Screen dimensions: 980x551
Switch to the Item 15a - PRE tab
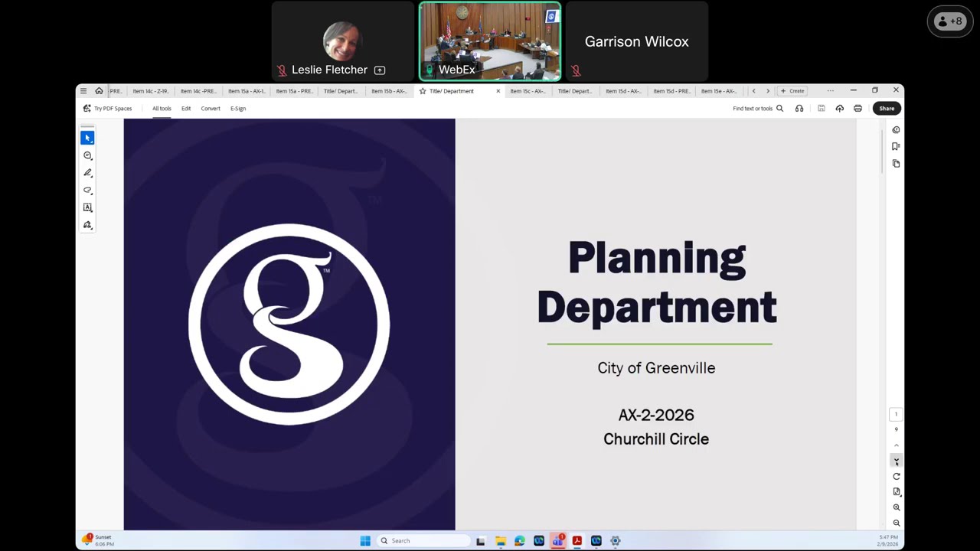(294, 91)
